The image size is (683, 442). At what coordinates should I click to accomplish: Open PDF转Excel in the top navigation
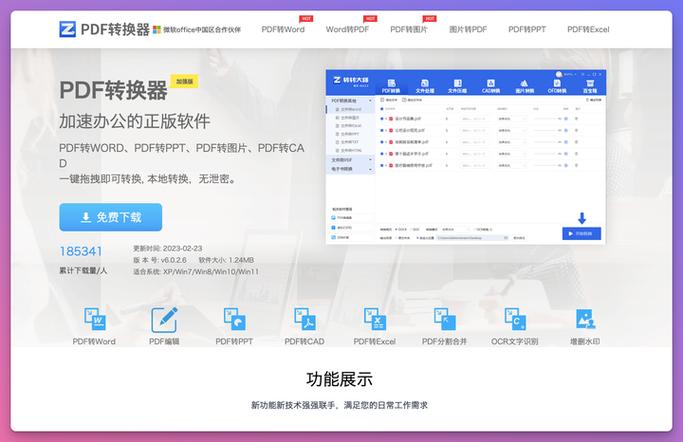coord(588,29)
